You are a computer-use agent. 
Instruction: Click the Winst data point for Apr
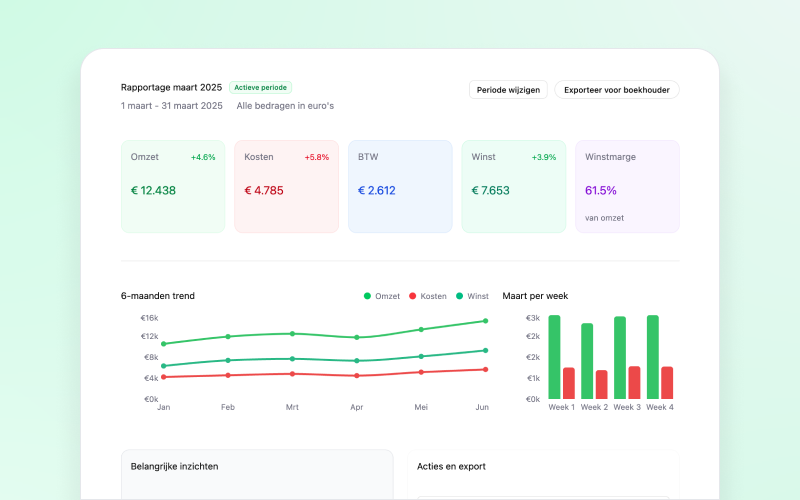tap(357, 361)
